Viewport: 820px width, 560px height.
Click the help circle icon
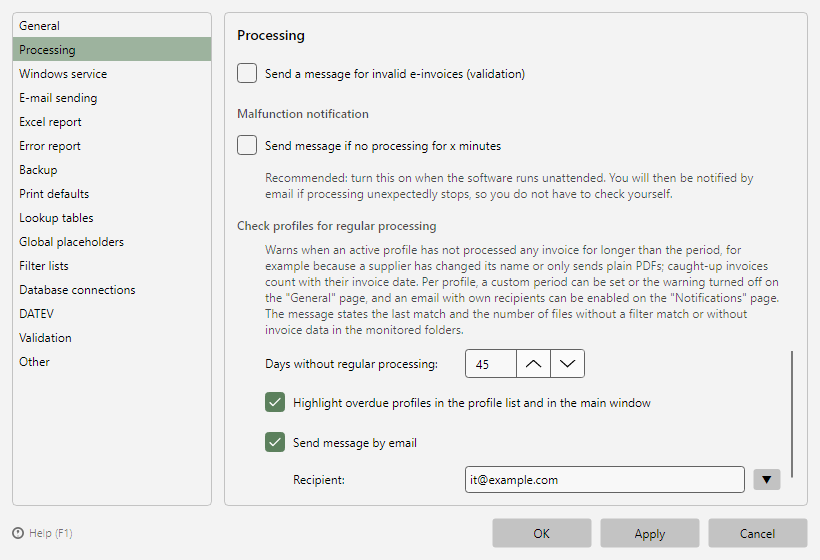coord(18,533)
